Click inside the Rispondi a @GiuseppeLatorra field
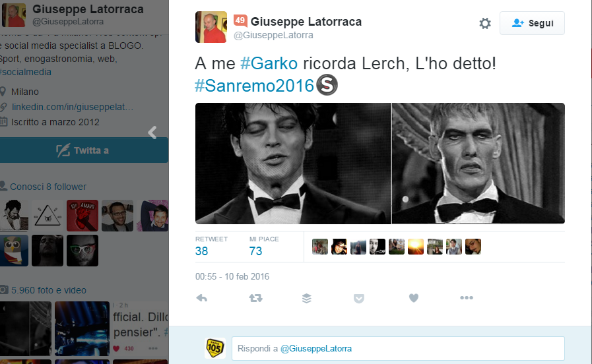 pos(398,348)
